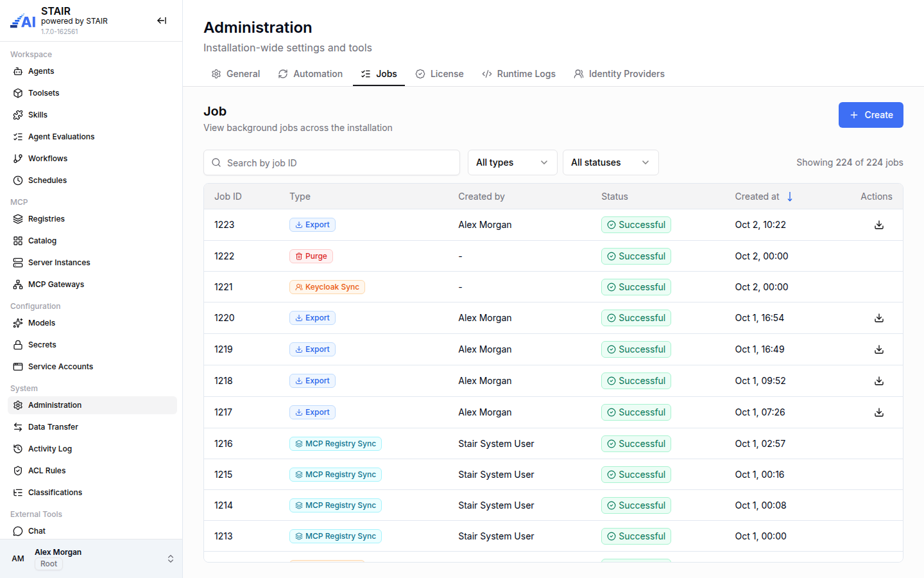Click the Schedules clock icon
This screenshot has width=924, height=578.
coord(18,180)
